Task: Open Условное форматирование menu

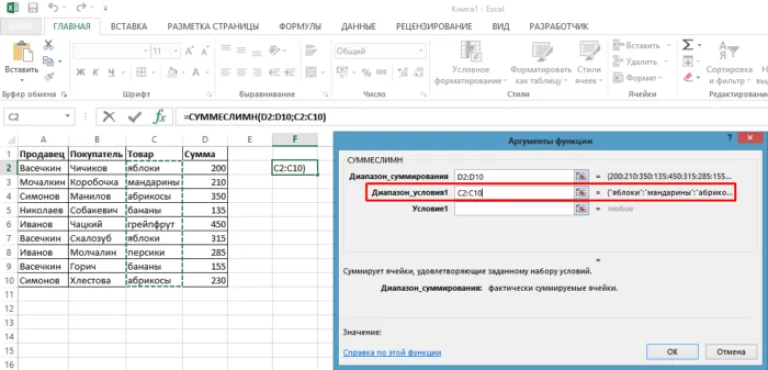Action: tap(471, 63)
